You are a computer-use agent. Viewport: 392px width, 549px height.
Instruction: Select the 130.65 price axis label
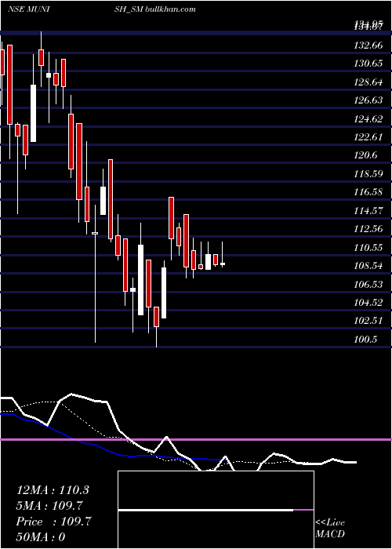click(x=368, y=64)
